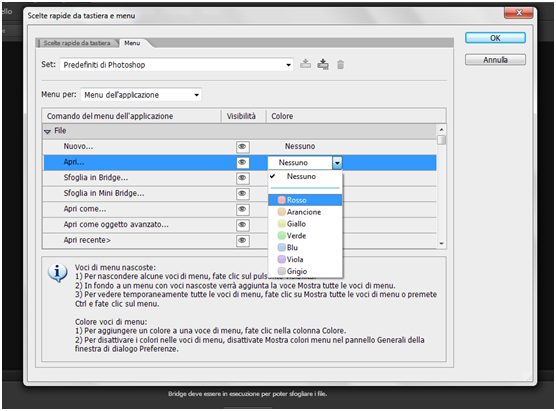Toggle visibility eye for Apri come...
Screen dimensions: 556x411
coord(243,209)
